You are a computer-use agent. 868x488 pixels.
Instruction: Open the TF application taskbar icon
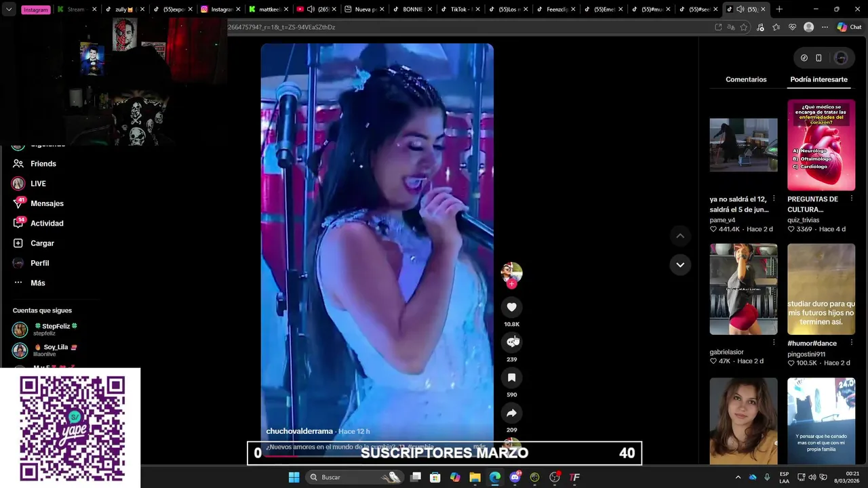pos(574,477)
